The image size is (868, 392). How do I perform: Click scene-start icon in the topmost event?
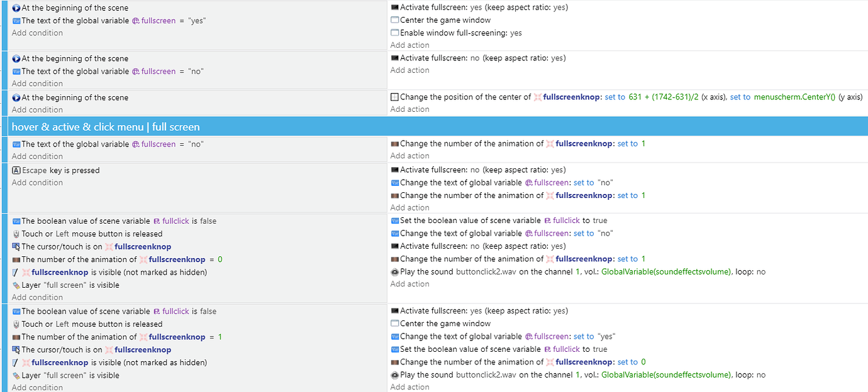(16, 8)
